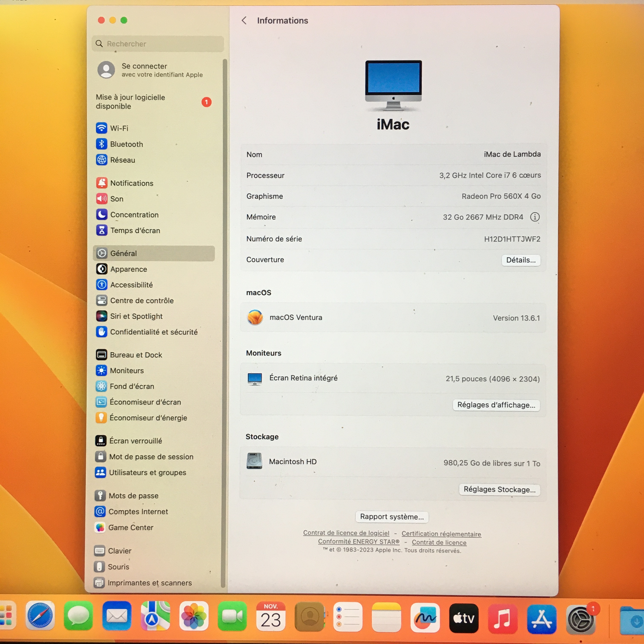Open Wi-Fi settings in sidebar
Screen dimensions: 644x644
tap(119, 128)
